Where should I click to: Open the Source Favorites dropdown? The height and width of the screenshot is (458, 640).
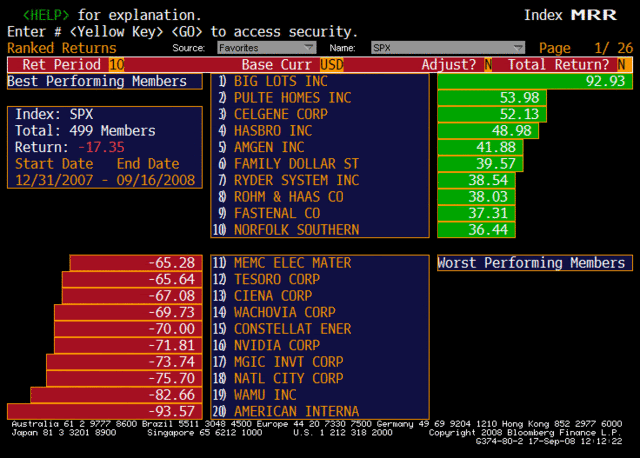pyautogui.click(x=264, y=47)
